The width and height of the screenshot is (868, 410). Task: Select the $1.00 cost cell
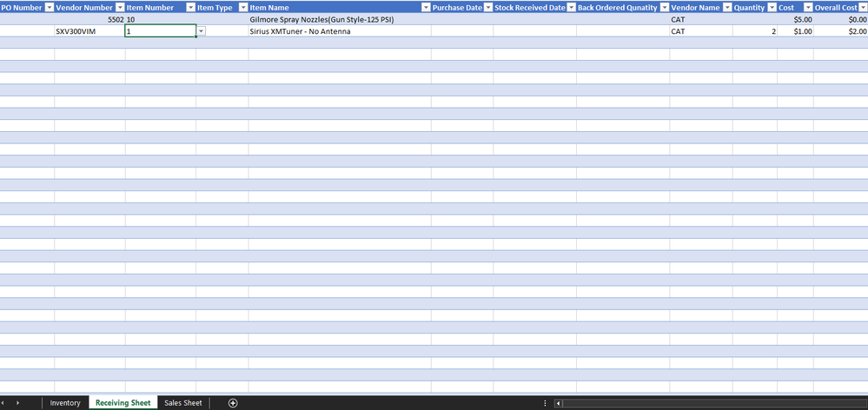click(x=795, y=31)
